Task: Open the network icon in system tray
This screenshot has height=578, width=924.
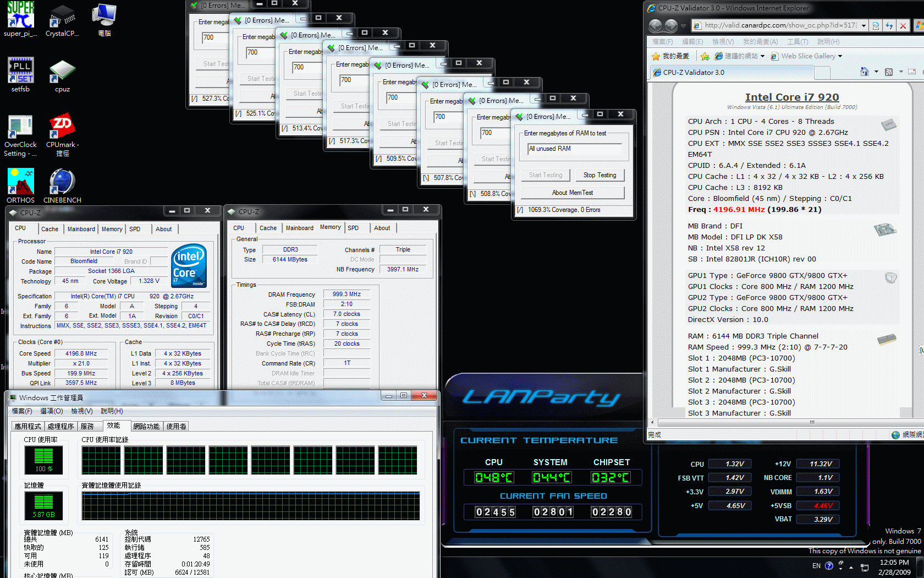Action: point(865,567)
